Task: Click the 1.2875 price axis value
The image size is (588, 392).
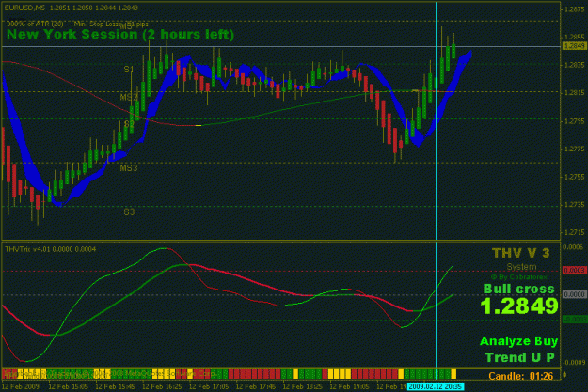Action: point(575,9)
